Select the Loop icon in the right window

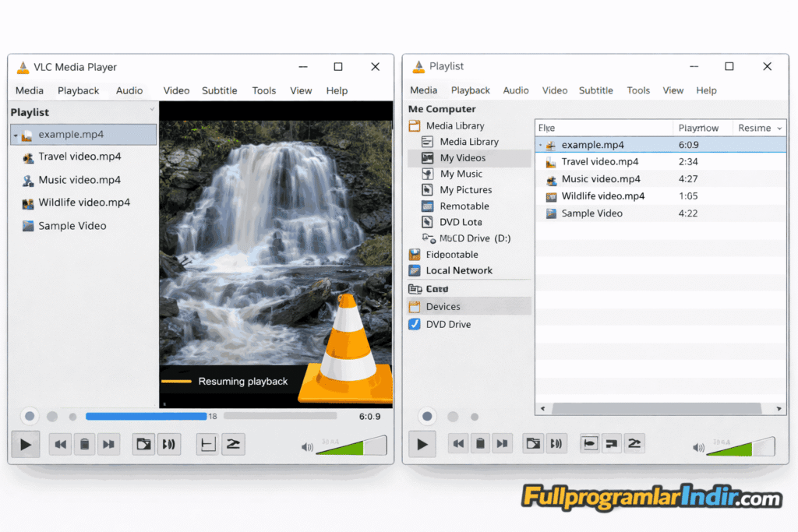(x=612, y=442)
